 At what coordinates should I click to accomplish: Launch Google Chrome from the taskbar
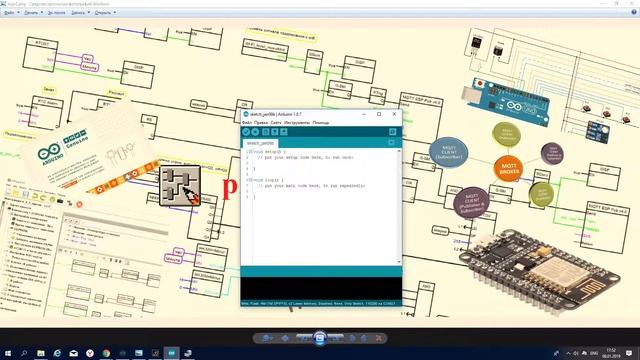106,353
